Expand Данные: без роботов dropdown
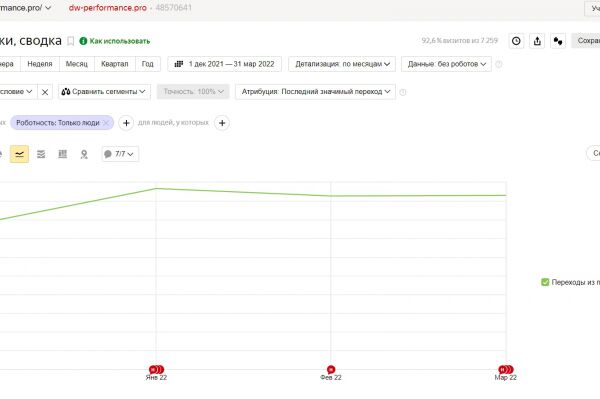This screenshot has height=399, width=600. 447,64
